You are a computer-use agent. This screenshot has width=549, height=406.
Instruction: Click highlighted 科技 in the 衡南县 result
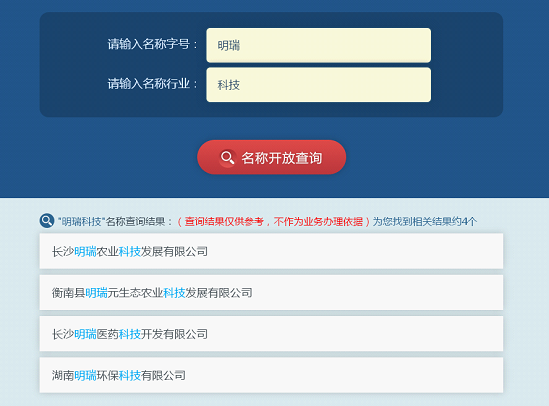coord(174,293)
